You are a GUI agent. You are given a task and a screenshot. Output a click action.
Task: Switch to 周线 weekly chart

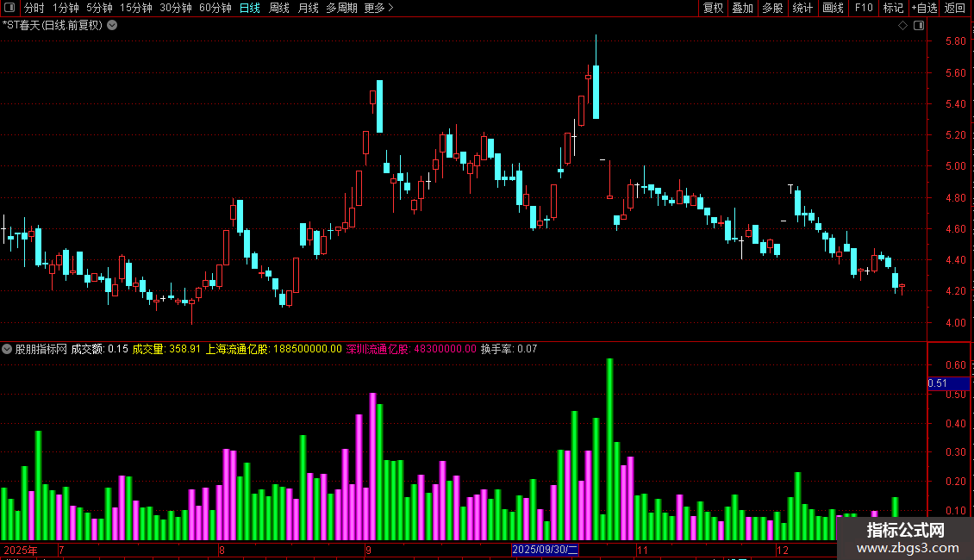point(279,8)
